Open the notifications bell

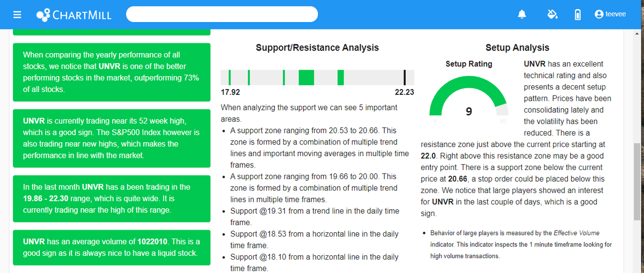522,14
